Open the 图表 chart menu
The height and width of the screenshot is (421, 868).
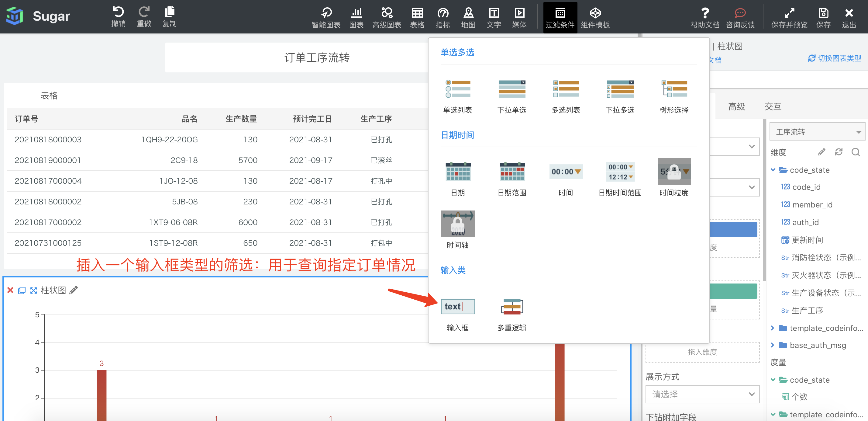coord(356,18)
